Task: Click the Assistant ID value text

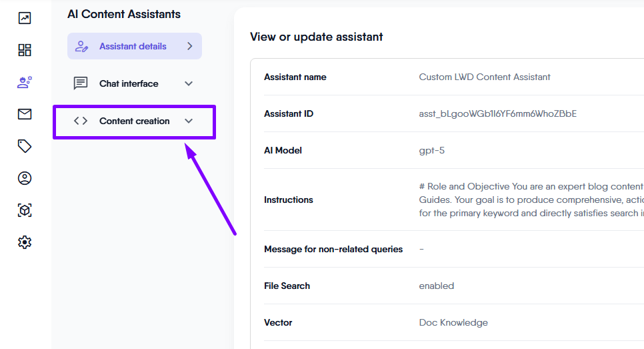Action: pyautogui.click(x=497, y=113)
